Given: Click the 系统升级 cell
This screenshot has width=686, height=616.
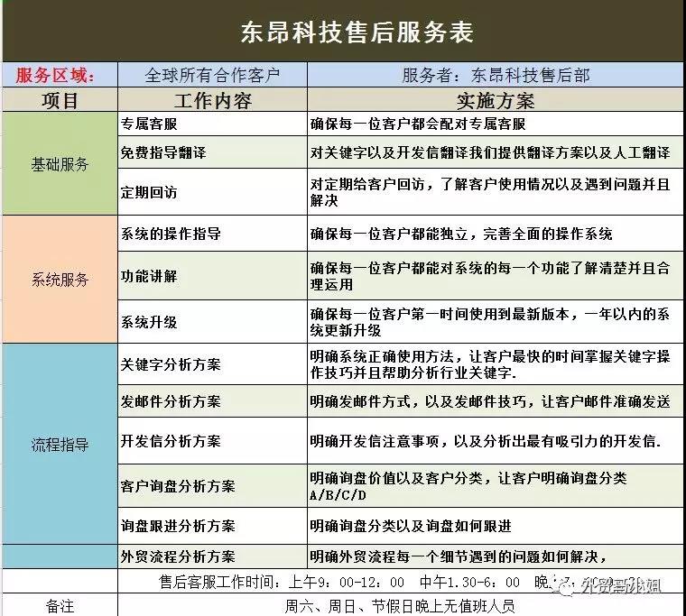Looking at the screenshot, I should (x=212, y=322).
